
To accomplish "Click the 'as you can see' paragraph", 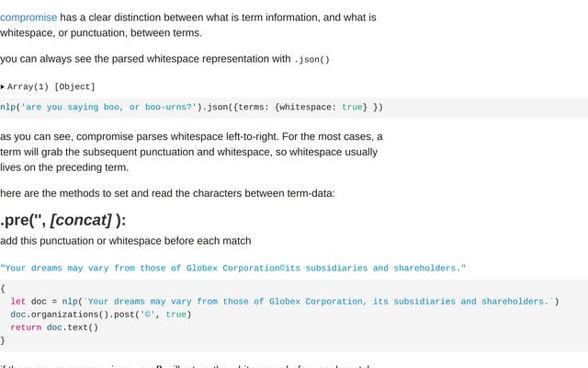I will click(x=191, y=152).
